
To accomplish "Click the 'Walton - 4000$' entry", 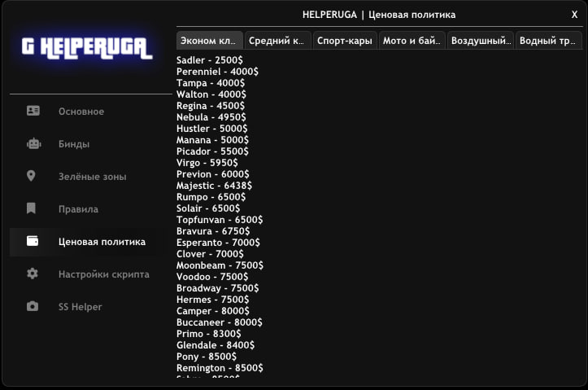I will pos(211,94).
